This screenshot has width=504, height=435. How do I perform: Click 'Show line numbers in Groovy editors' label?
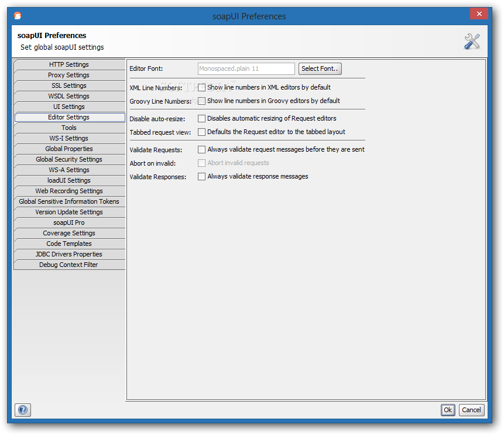coord(273,101)
